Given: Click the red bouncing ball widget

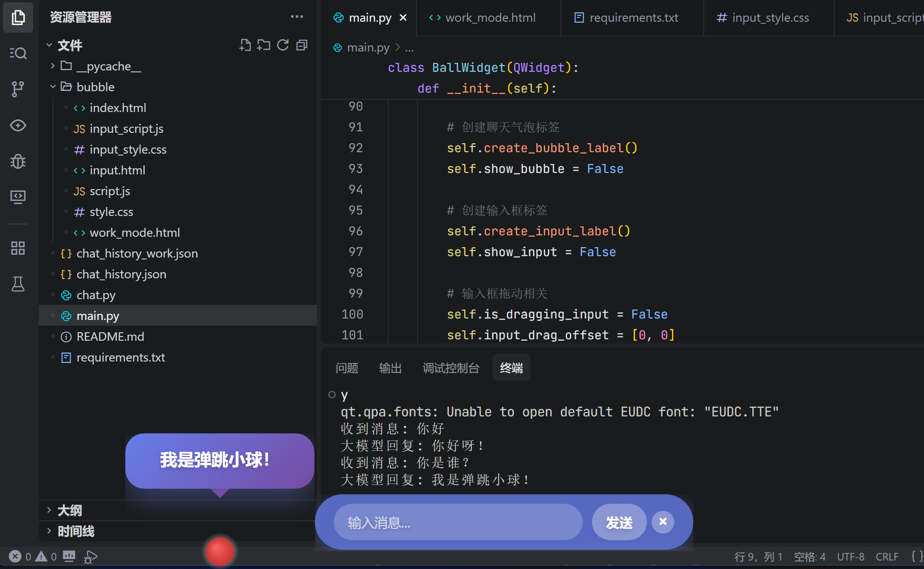Looking at the screenshot, I should click(219, 552).
